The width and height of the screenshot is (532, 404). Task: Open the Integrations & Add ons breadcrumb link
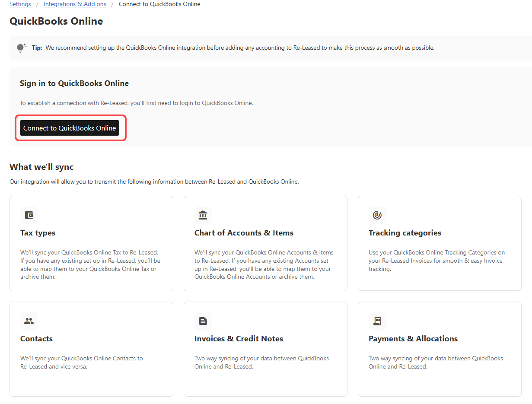pyautogui.click(x=75, y=4)
